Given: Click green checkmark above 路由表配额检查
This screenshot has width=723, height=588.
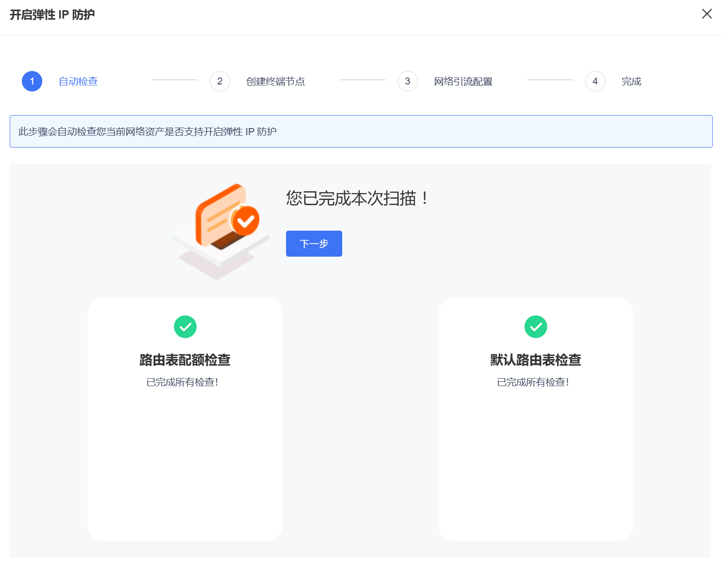Looking at the screenshot, I should 185,327.
